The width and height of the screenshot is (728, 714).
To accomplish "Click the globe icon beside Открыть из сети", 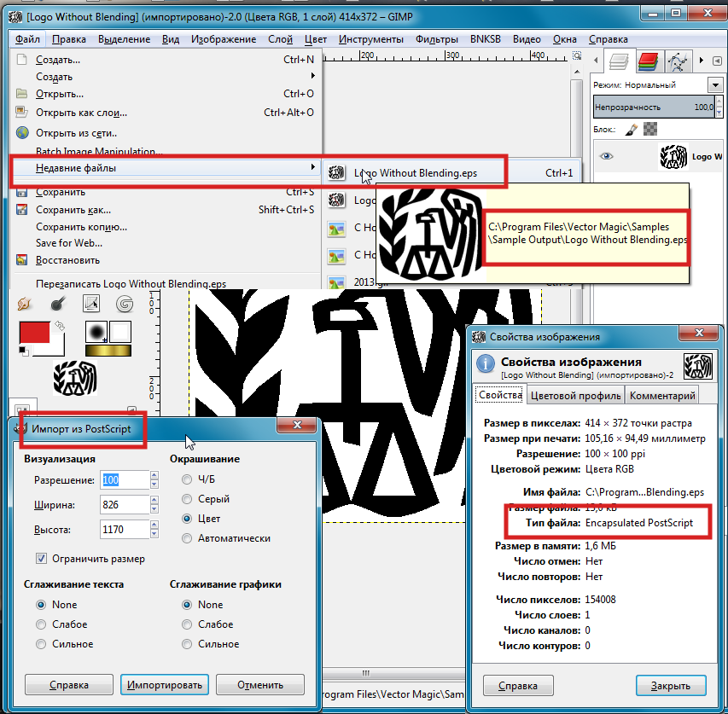I will click(22, 133).
